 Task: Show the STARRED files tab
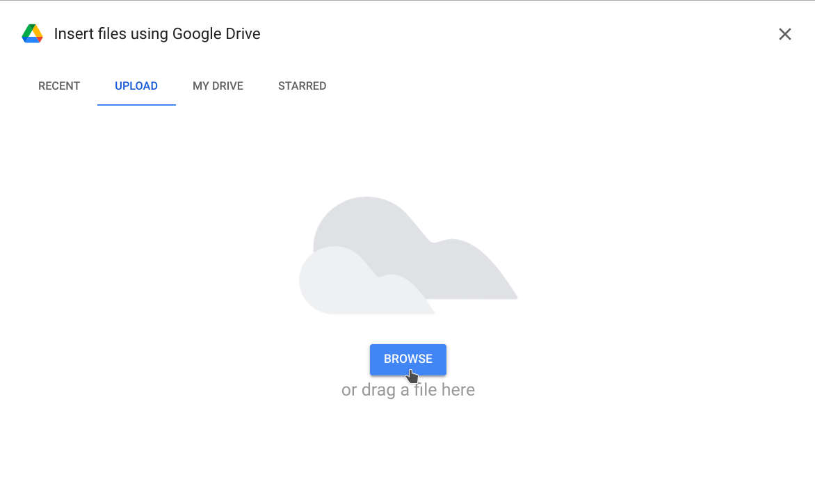302,86
